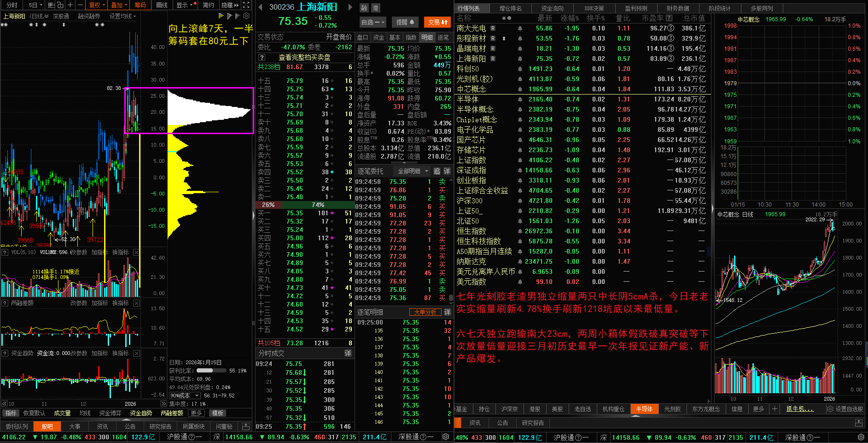Open the 显示 display dropdown
The image size is (868, 443).
[185, 5]
